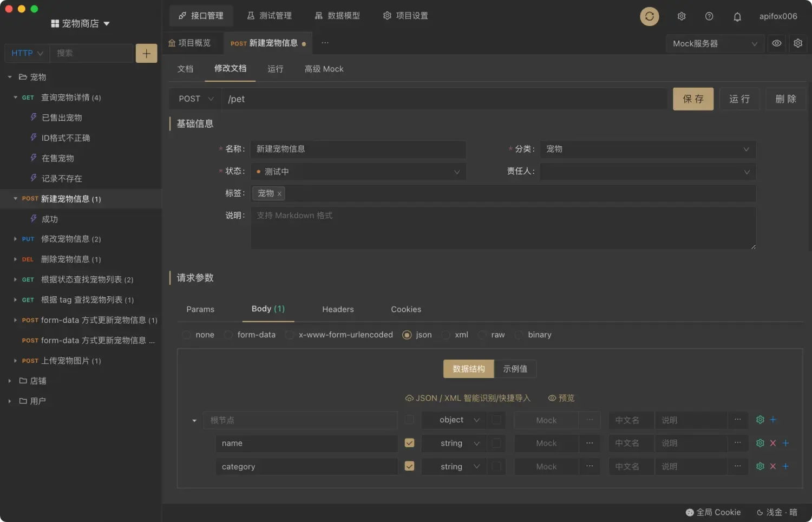Open the 状态 dropdown showing 测试中
Viewport: 812px width, 522px height.
358,171
